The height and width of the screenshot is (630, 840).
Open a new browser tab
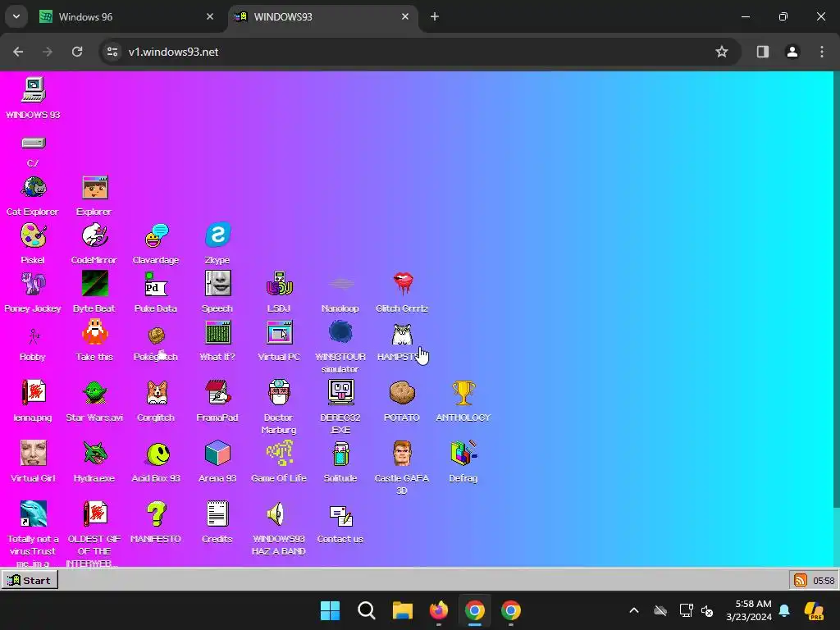[x=435, y=16]
